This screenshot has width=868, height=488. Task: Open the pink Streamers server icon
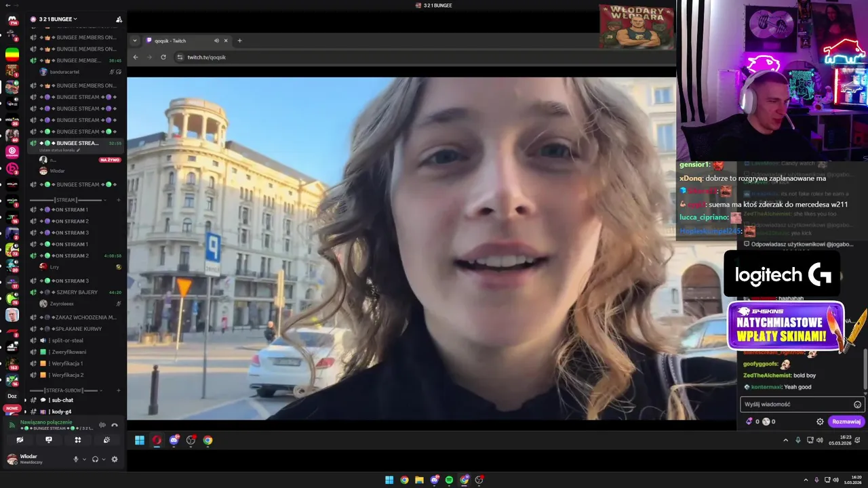click(12, 151)
